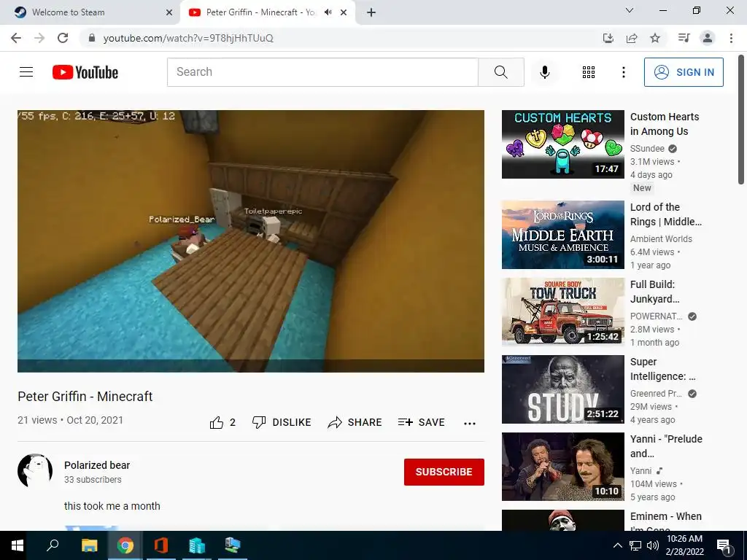Open Microsoft Office from taskbar
747x560 pixels.
click(x=161, y=545)
